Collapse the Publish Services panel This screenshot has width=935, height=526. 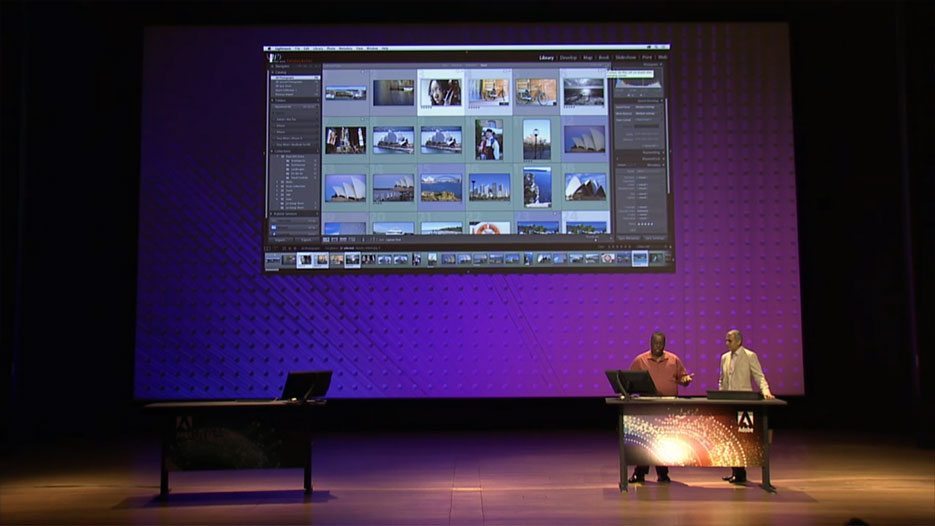click(273, 214)
